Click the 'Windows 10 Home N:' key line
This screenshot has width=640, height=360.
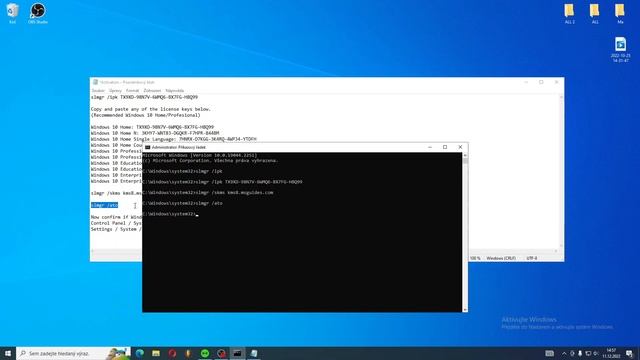[155, 133]
